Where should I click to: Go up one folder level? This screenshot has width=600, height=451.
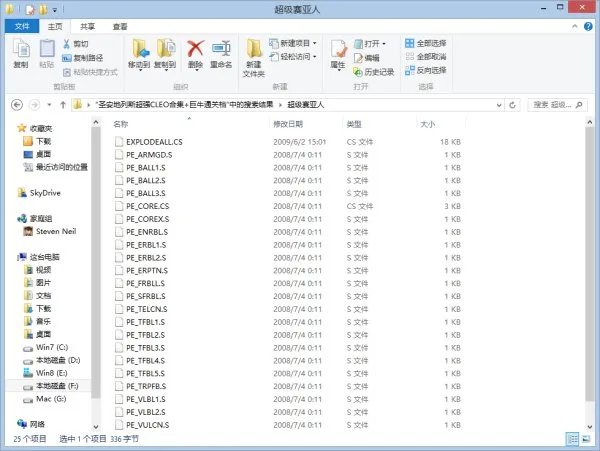point(63,104)
